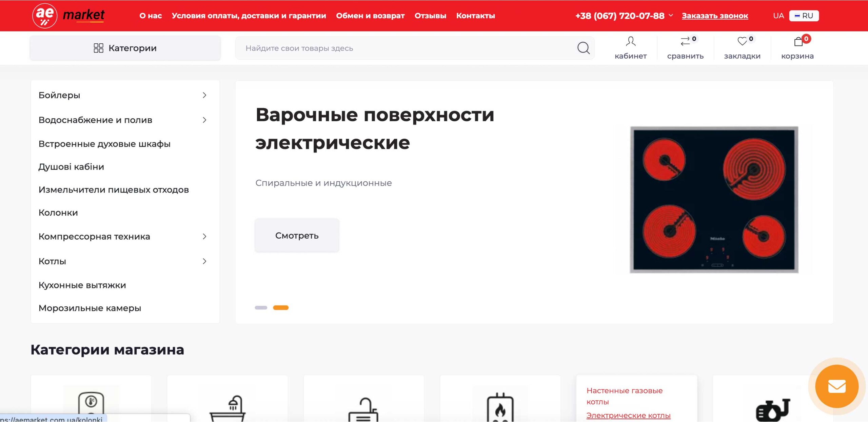Open phone number dropdown arrow
This screenshot has width=868, height=422.
[x=671, y=16]
